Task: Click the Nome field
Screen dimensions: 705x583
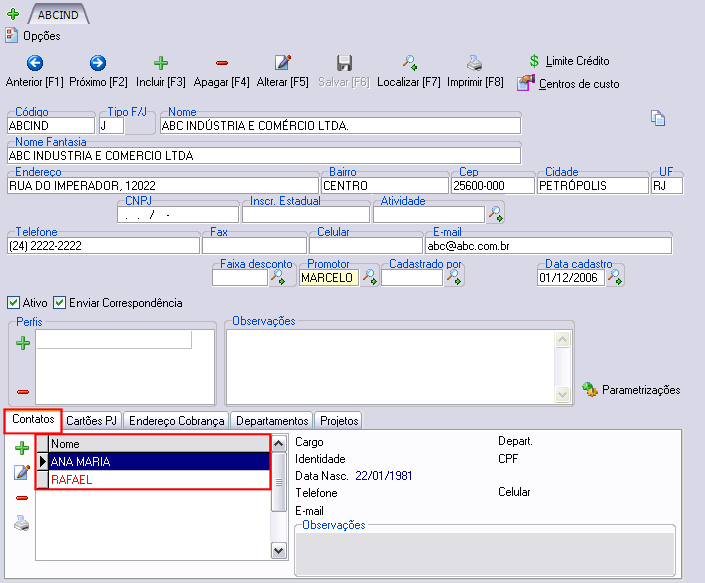Action: click(x=341, y=125)
